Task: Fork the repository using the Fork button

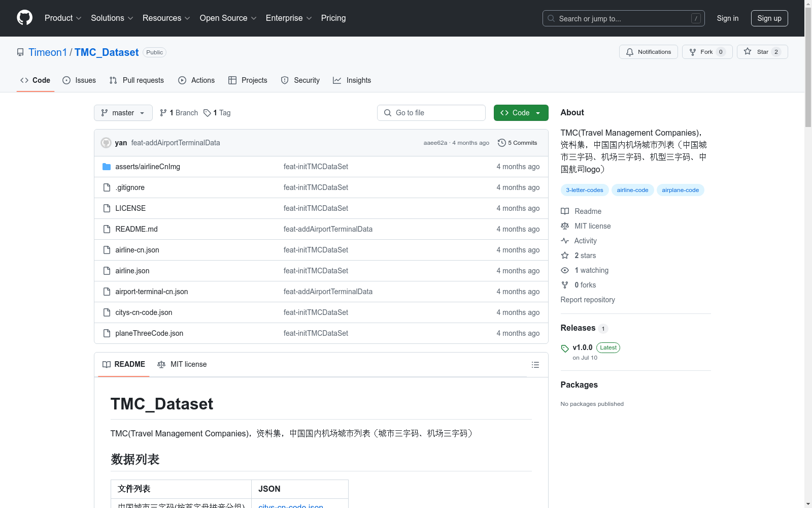Action: (707, 52)
